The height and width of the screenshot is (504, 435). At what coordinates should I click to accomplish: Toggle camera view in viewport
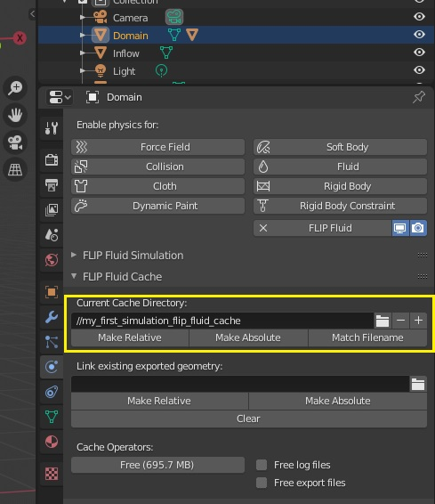(x=15, y=142)
